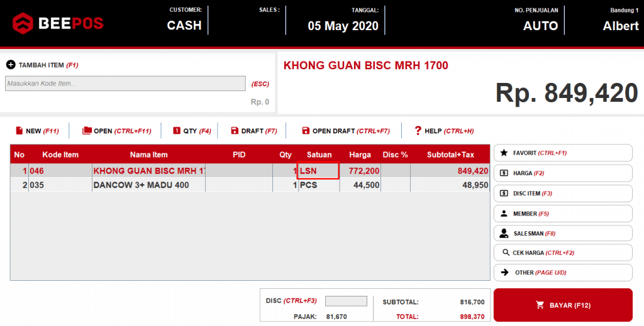The image size is (644, 326).
Task: Choose the Salesman button
Action: click(x=562, y=233)
